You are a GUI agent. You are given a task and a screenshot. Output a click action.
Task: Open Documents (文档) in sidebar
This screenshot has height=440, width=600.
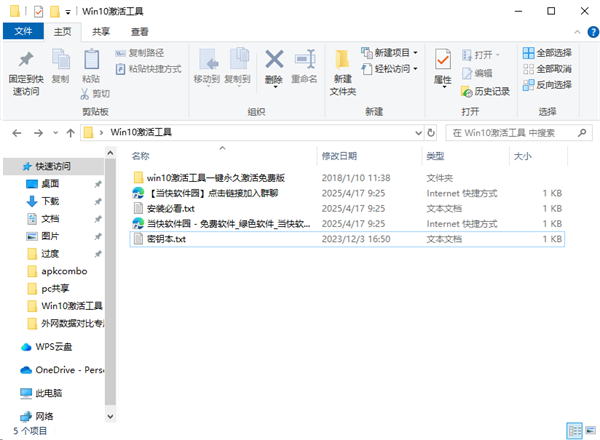pyautogui.click(x=50, y=219)
